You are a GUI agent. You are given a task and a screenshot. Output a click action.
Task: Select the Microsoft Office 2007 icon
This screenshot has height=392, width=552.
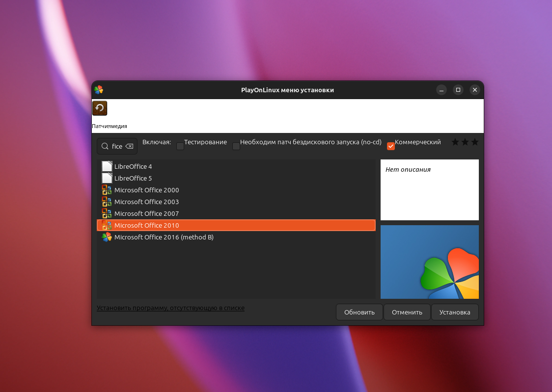pyautogui.click(x=107, y=213)
